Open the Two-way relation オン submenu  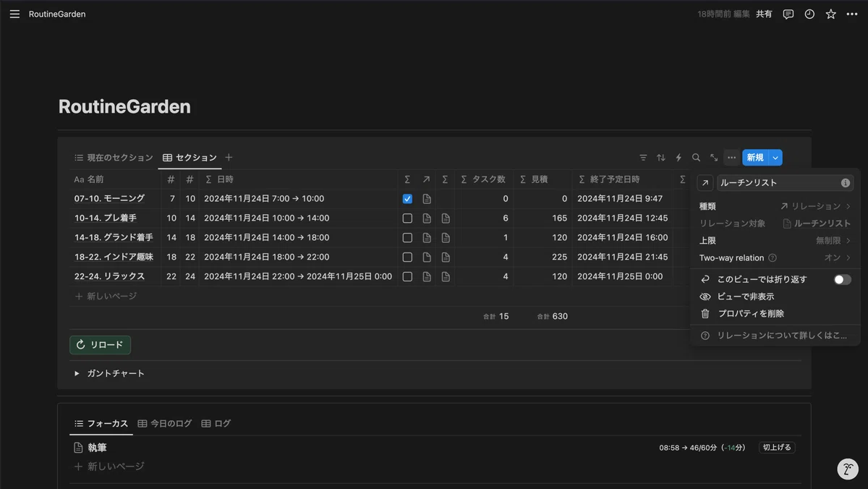click(775, 258)
